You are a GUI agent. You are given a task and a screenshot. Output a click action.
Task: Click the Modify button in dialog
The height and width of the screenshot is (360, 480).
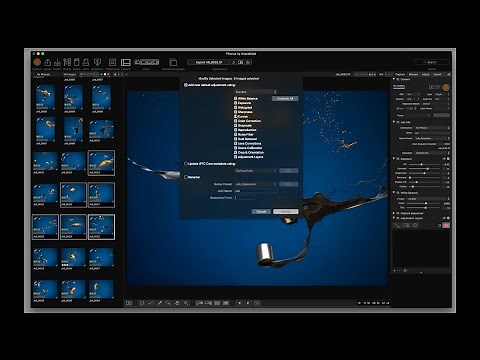tap(285, 212)
